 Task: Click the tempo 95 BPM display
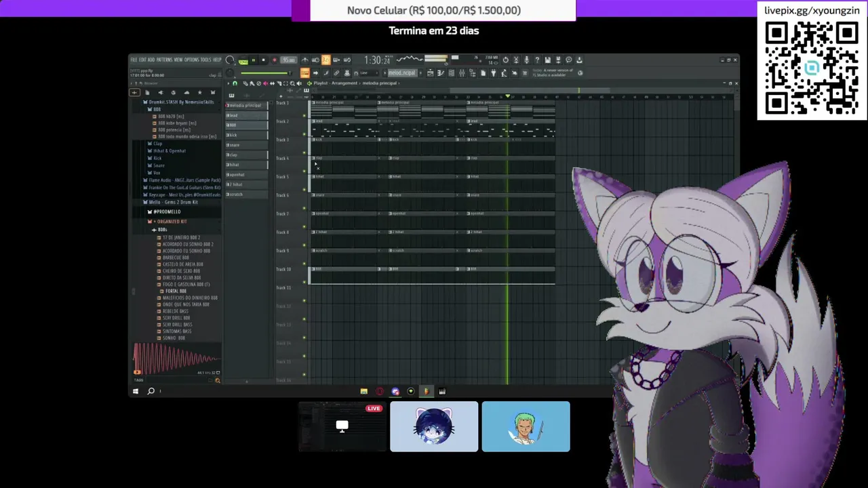[x=289, y=60]
